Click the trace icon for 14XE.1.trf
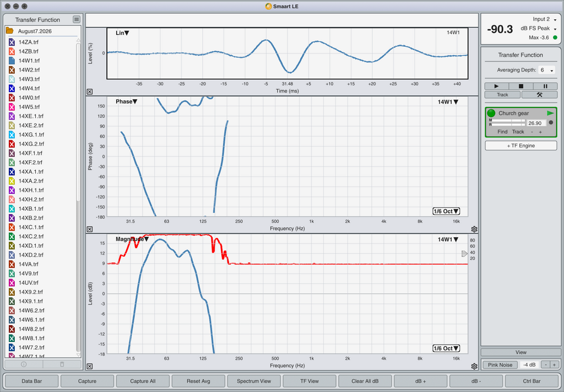 (x=12, y=116)
